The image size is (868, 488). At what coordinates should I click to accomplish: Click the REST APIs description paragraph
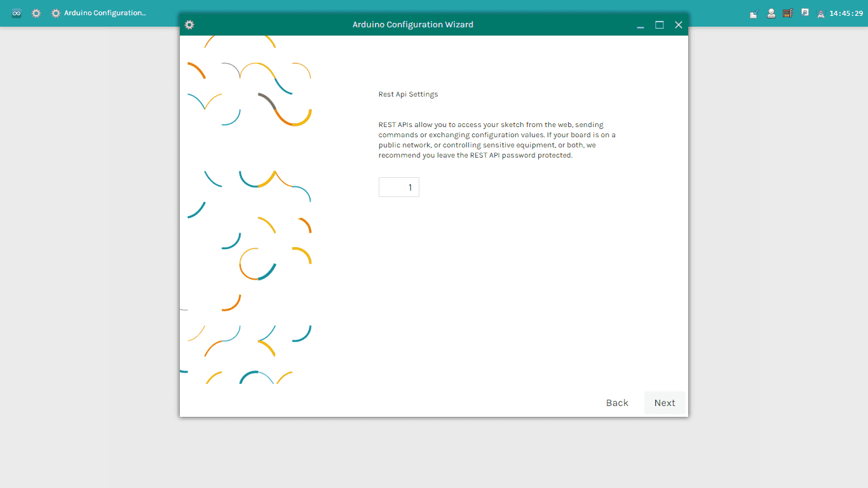coord(497,140)
